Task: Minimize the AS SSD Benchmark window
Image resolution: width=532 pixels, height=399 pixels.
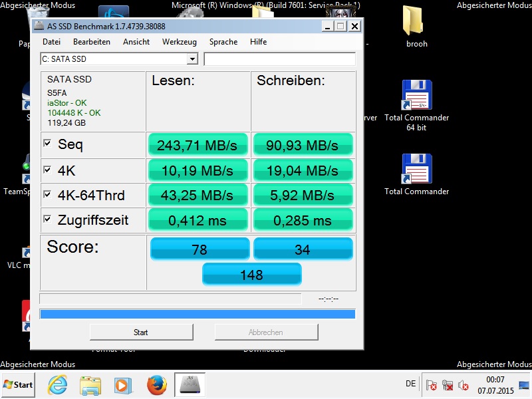Action: tap(327, 26)
